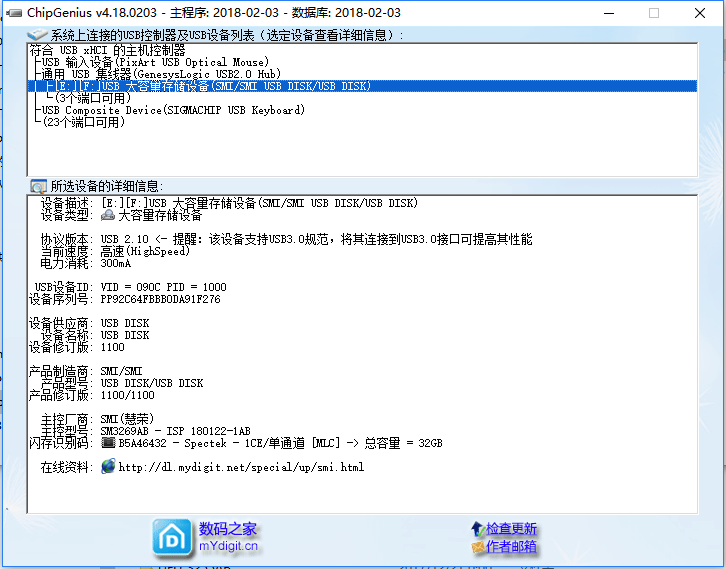The image size is (726, 569).
Task: Click the mass storage device type icon
Action: pyautogui.click(x=108, y=215)
